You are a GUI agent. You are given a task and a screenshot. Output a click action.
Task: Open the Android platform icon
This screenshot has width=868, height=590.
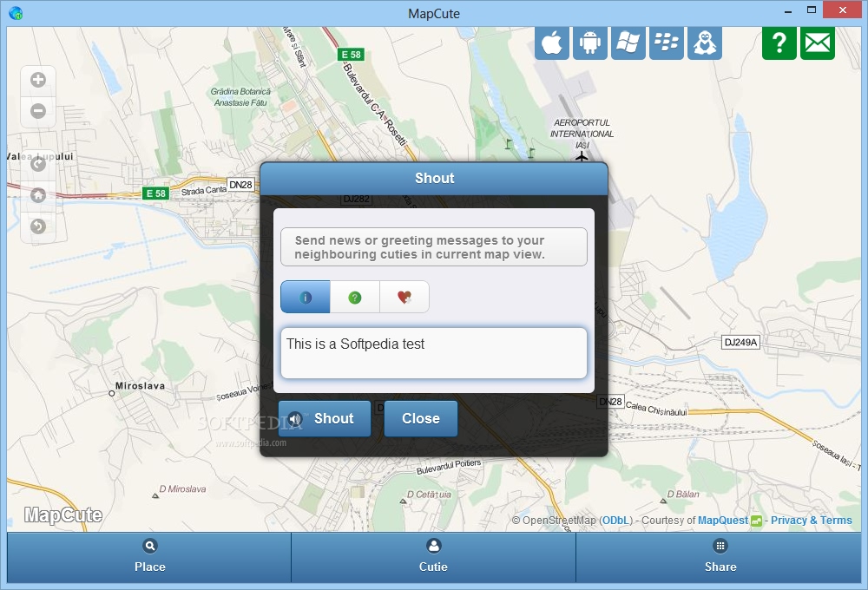click(589, 43)
